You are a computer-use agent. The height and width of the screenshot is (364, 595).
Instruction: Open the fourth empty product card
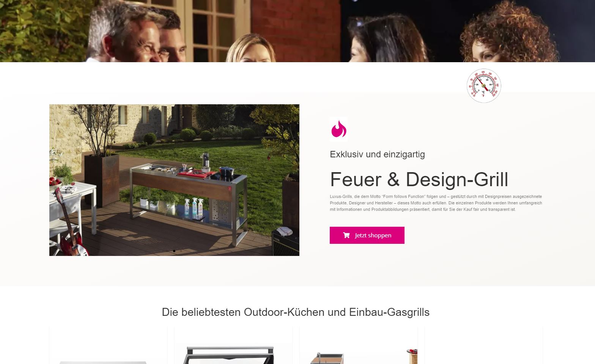484,345
